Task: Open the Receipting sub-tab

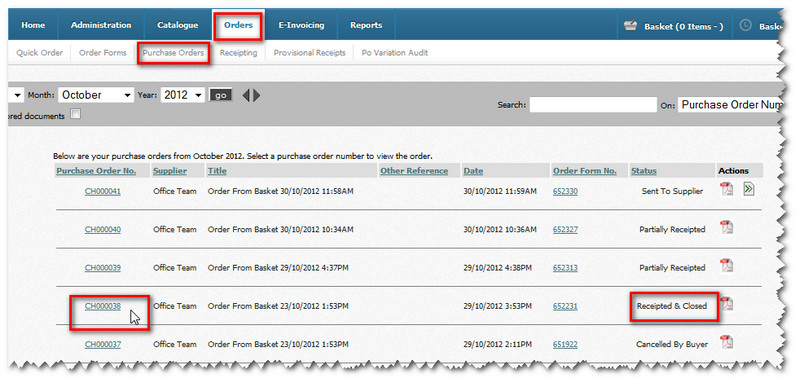Action: pyautogui.click(x=238, y=53)
